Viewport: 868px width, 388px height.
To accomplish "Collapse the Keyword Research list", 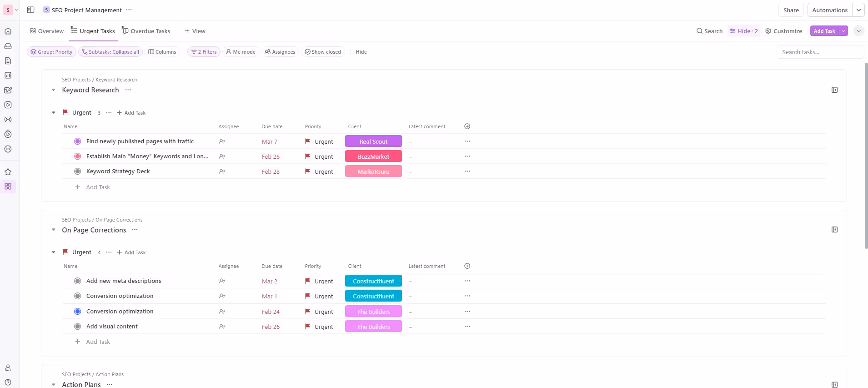I will point(54,90).
